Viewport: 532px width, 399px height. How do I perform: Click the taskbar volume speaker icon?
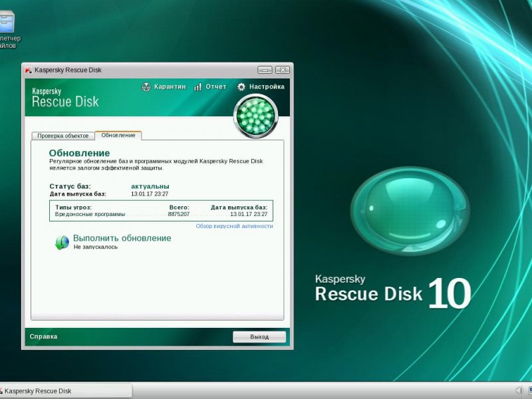[519, 390]
